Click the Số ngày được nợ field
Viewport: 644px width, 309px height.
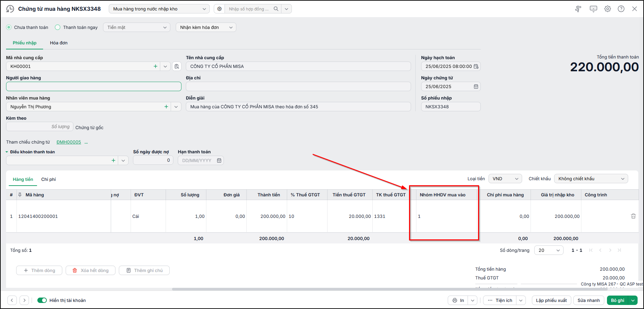[x=153, y=160]
